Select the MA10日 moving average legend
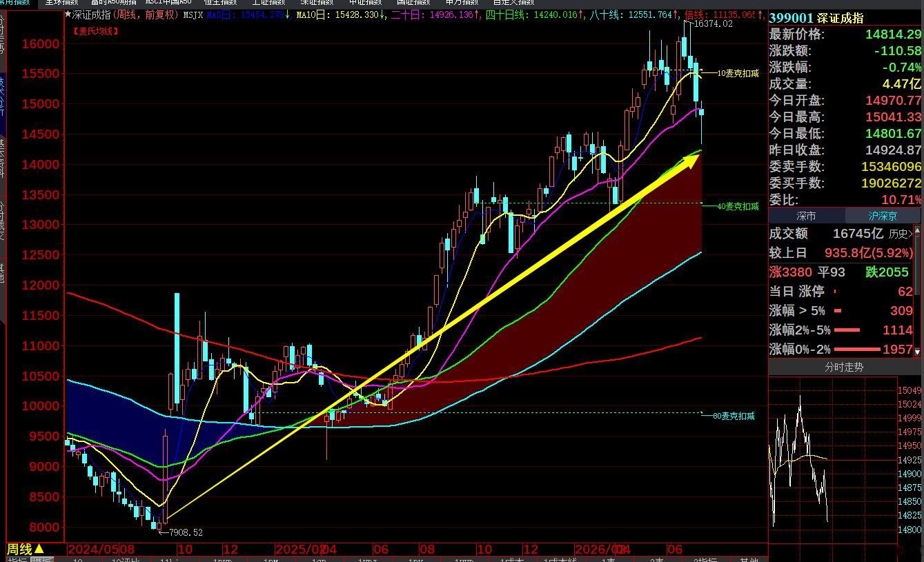Screen dimensions: 924x562 pyautogui.click(x=341, y=14)
